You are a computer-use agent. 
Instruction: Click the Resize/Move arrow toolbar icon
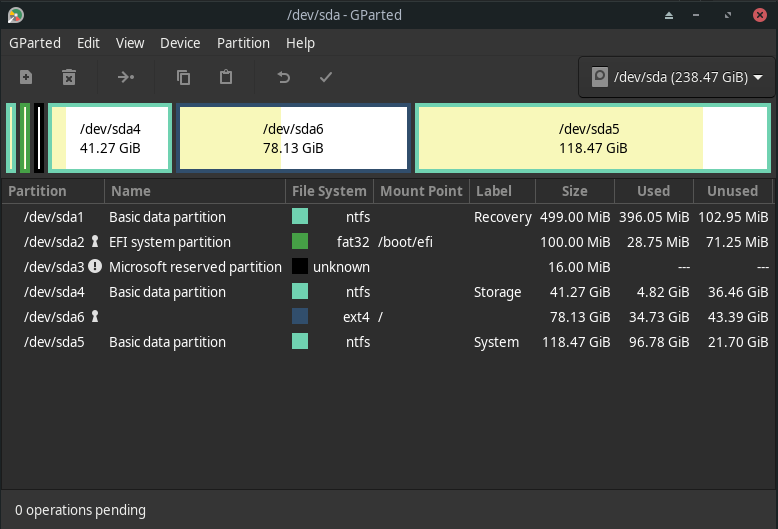click(x=126, y=77)
